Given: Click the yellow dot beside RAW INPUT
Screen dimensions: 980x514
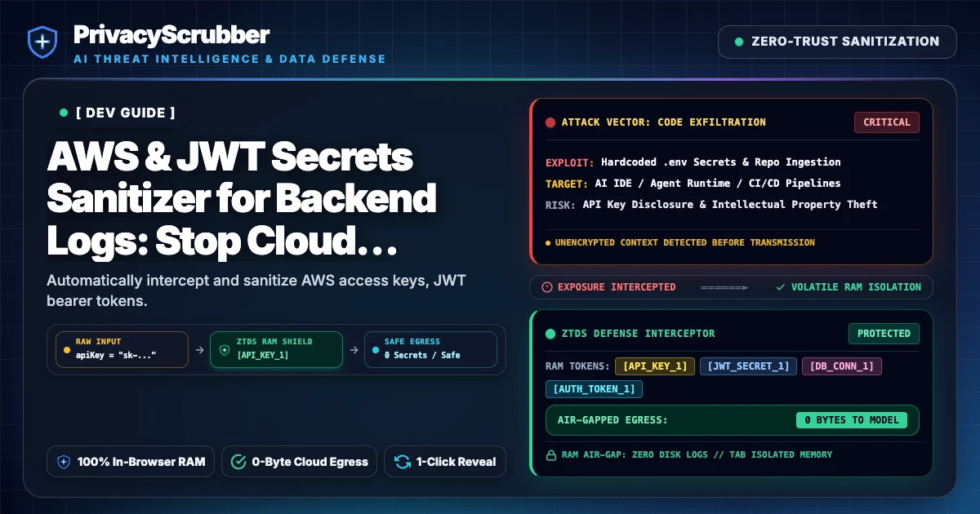Looking at the screenshot, I should pyautogui.click(x=67, y=349).
